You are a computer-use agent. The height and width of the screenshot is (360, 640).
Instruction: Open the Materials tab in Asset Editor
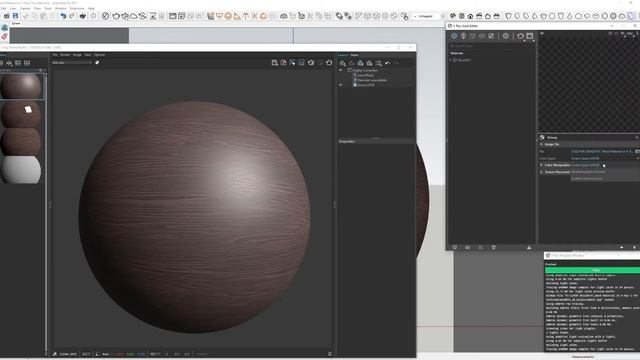click(x=454, y=36)
